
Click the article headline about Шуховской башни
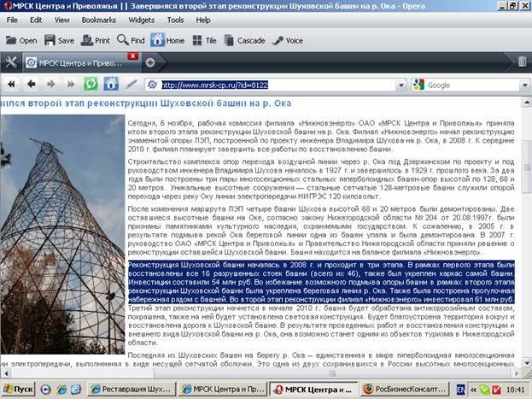pos(146,103)
